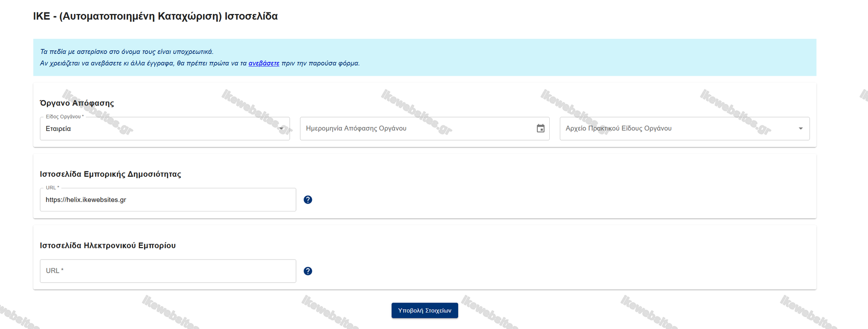Click the Ιστοσελίδα Ηλεκτρονικού Εμπορίου heading
Image resolution: width=868 pixels, height=329 pixels.
108,246
